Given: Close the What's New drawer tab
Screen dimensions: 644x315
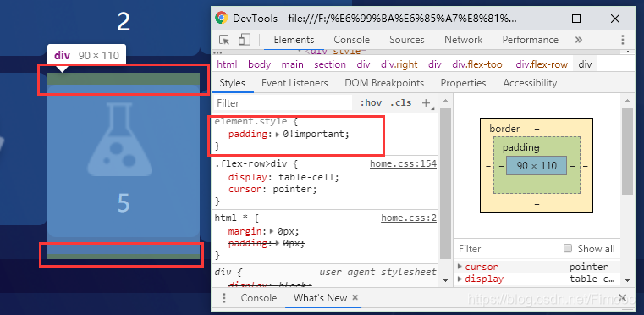Looking at the screenshot, I should point(355,297).
